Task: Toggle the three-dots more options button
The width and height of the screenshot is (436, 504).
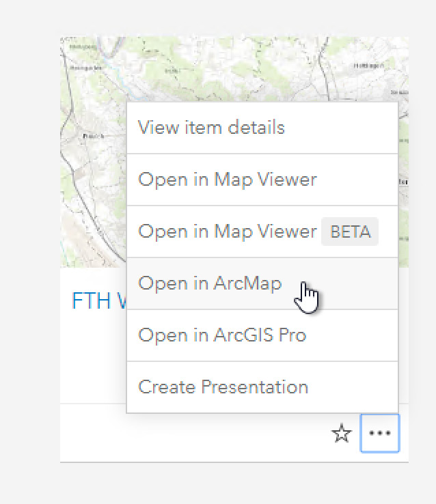Action: [380, 433]
